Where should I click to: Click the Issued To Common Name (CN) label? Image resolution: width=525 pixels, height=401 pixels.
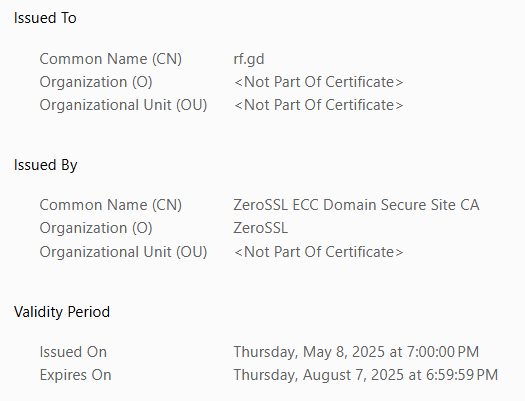coord(111,59)
